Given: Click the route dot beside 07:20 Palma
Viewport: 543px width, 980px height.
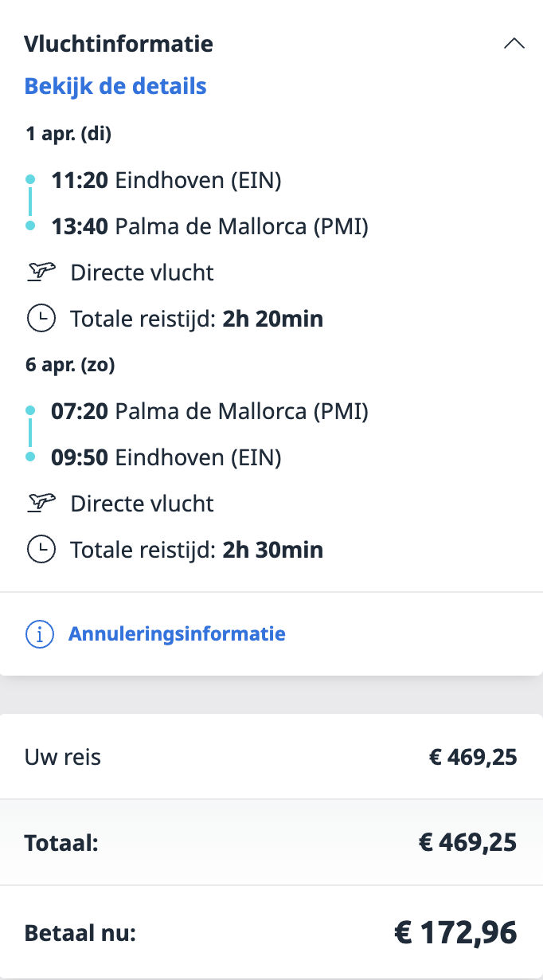Looking at the screenshot, I should (x=30, y=410).
